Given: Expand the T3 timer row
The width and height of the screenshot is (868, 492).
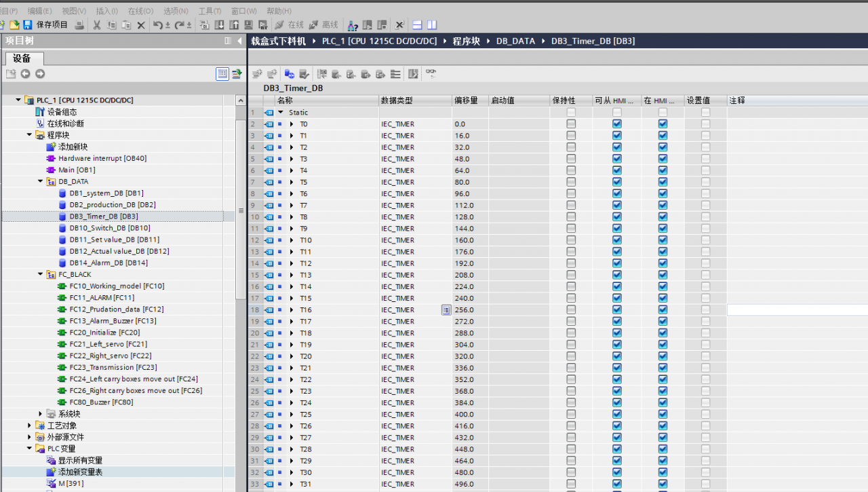Looking at the screenshot, I should click(292, 159).
